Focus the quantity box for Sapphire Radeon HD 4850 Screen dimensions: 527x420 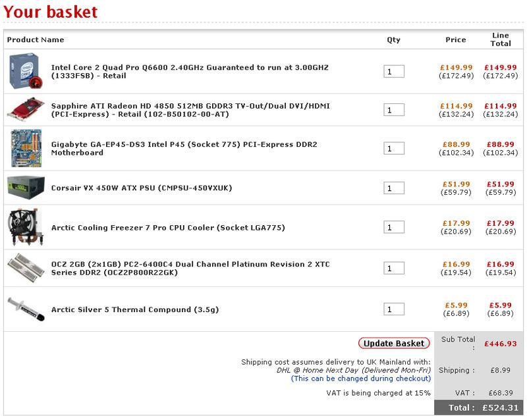394,110
